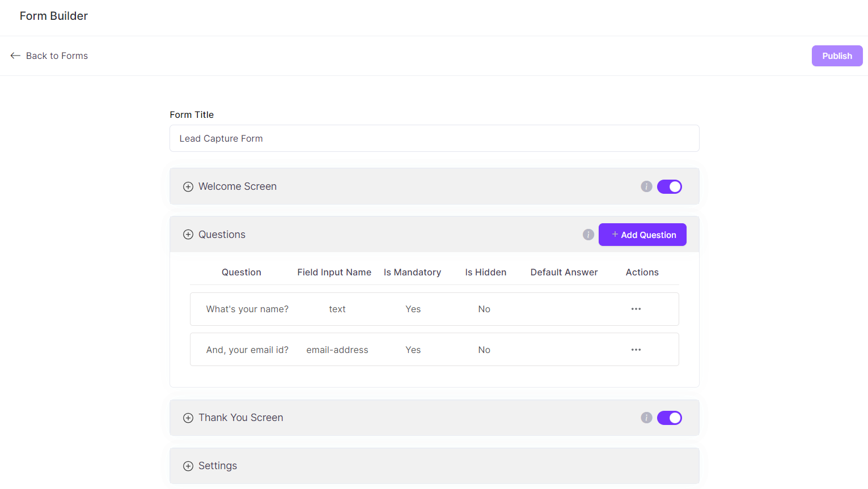Viewport: 868px width, 489px height.
Task: Click the info icon beside Thank You Screen
Action: 646,418
